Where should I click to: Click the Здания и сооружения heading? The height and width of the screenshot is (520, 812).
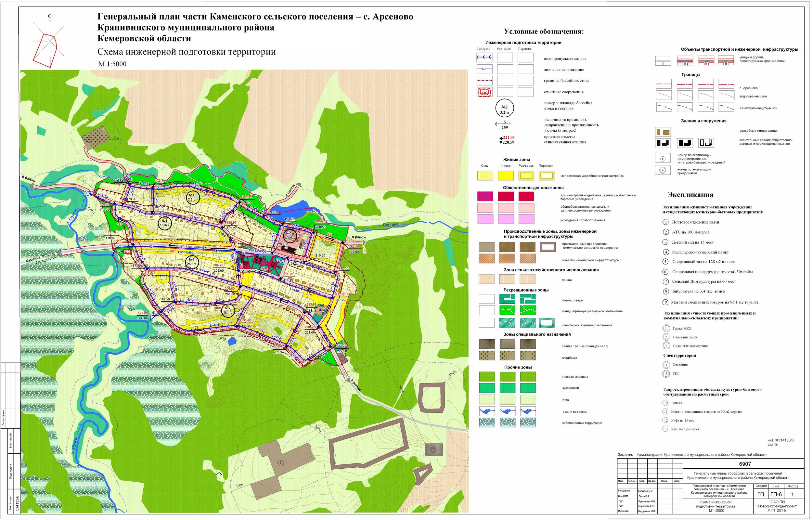704,121
